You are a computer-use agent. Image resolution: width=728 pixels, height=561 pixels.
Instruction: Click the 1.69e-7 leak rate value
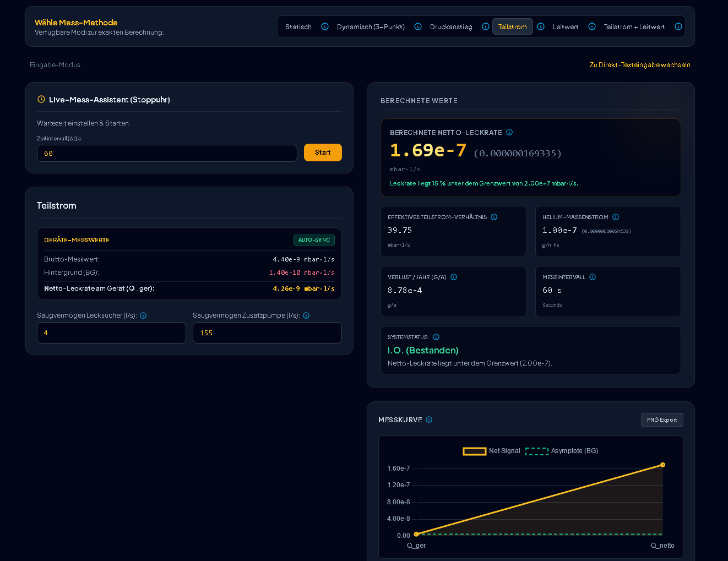428,150
